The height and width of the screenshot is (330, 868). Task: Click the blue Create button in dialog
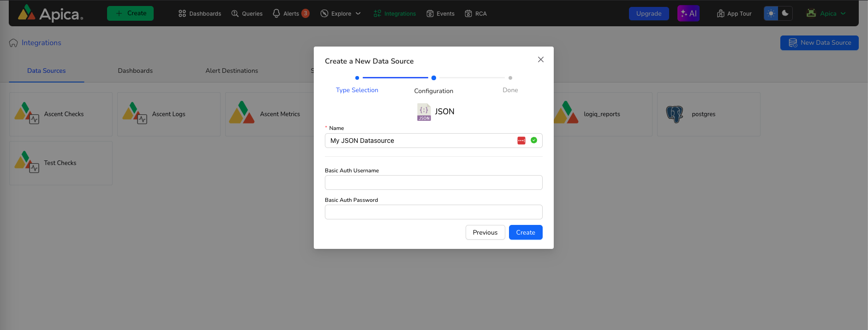tap(526, 232)
